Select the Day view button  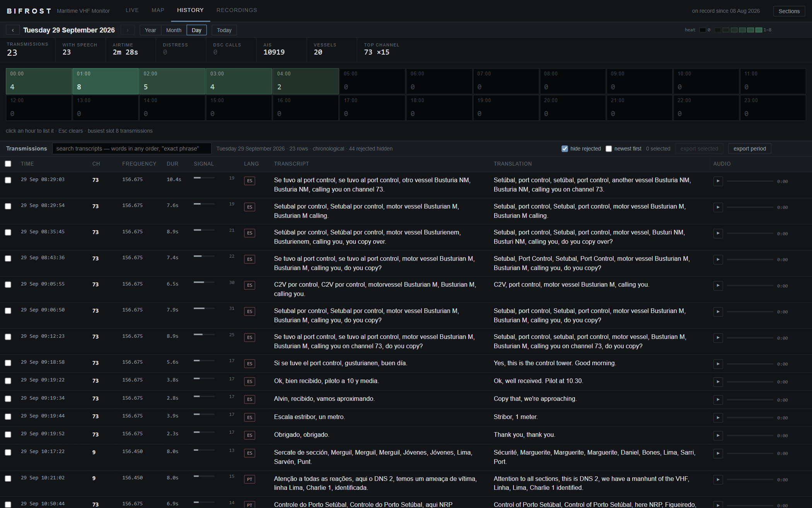tap(196, 30)
